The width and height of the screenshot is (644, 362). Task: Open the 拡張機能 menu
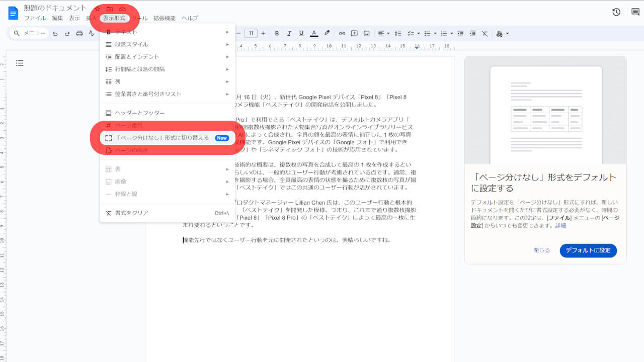(165, 18)
